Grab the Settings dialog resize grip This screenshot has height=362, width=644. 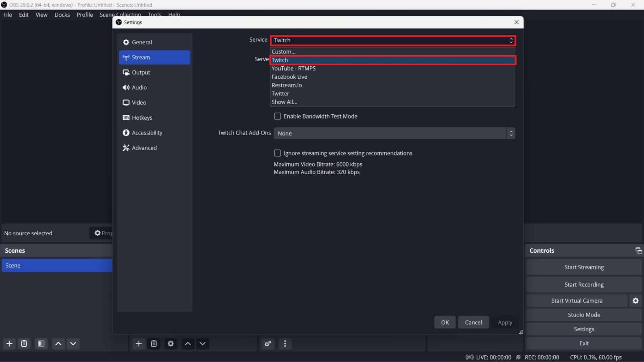coord(520,332)
